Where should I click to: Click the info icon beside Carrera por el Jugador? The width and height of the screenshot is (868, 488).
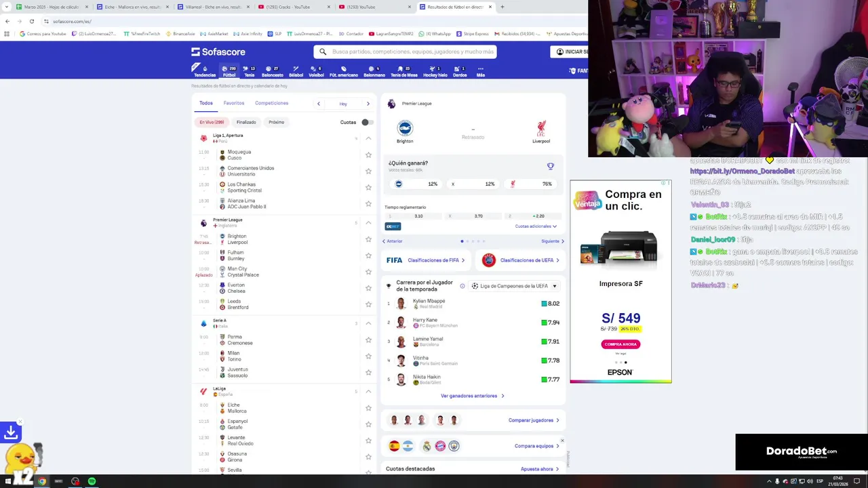tap(462, 286)
